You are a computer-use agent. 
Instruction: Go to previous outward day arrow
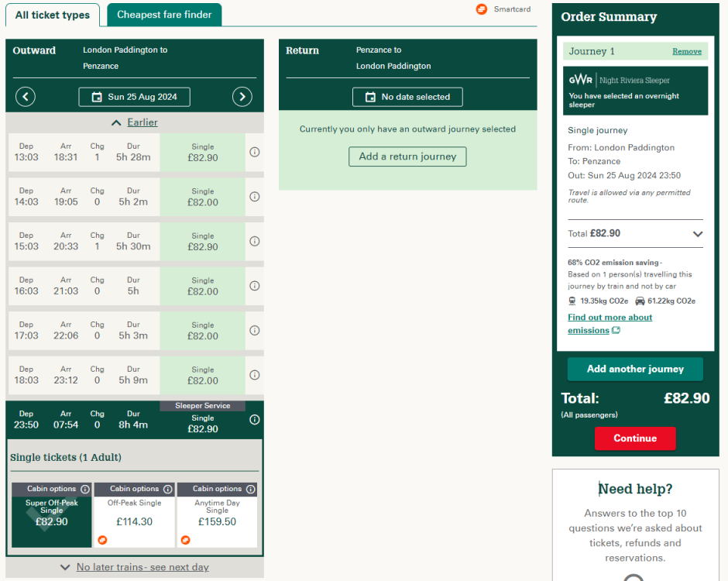[x=26, y=97]
